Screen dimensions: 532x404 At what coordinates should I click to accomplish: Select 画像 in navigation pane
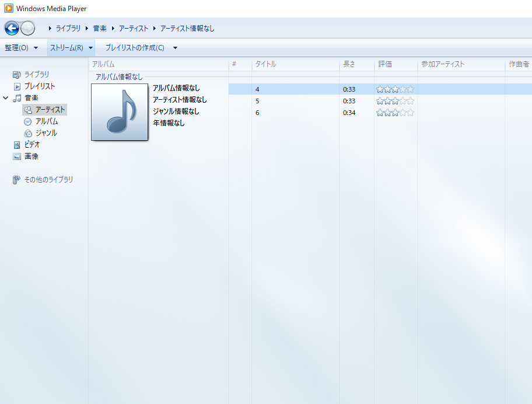(x=32, y=156)
